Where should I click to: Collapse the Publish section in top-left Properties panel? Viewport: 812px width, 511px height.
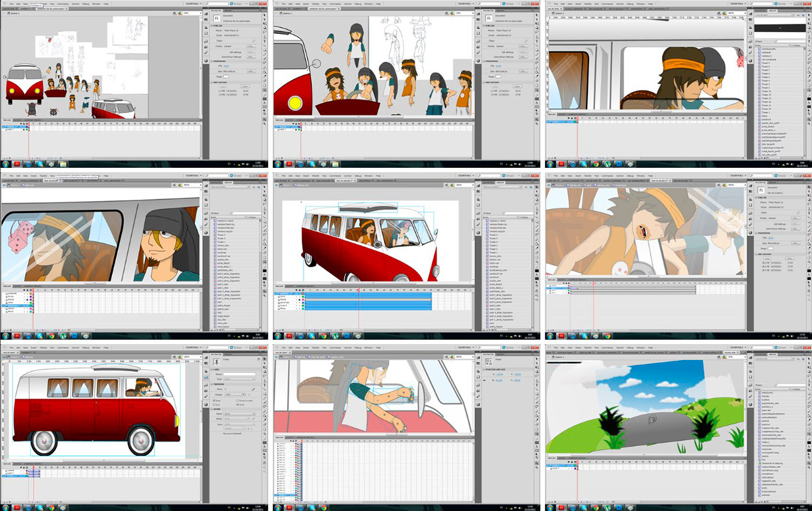click(x=211, y=25)
